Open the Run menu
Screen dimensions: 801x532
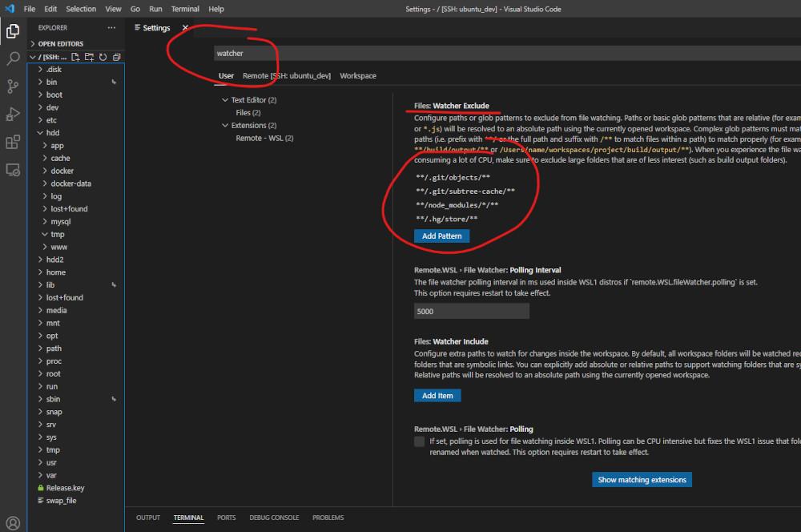coord(155,9)
